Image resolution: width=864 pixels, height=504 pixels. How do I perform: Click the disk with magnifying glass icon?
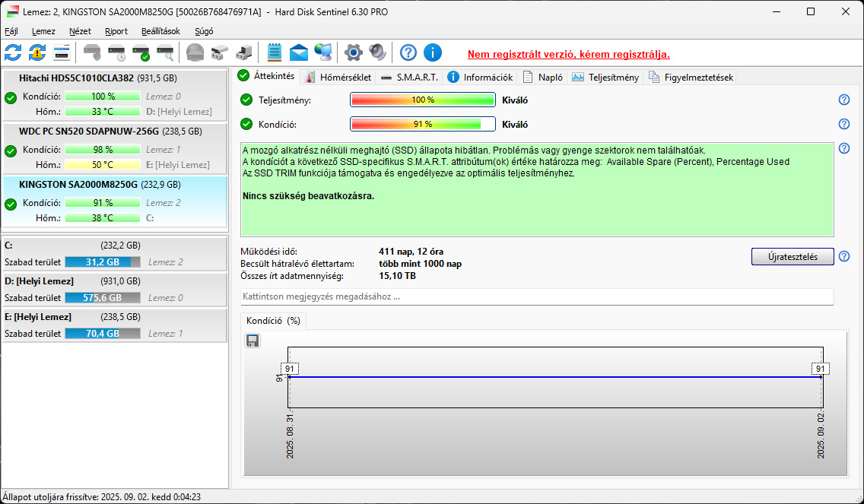165,52
